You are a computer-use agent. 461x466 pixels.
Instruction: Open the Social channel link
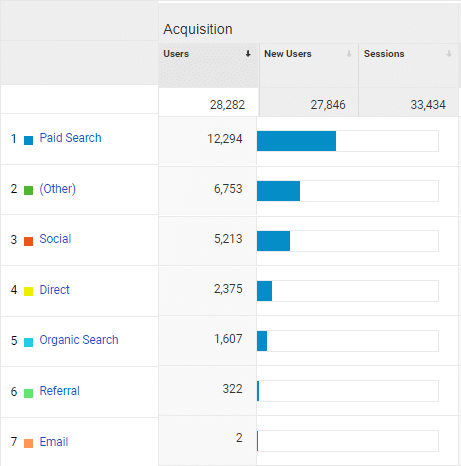click(55, 239)
